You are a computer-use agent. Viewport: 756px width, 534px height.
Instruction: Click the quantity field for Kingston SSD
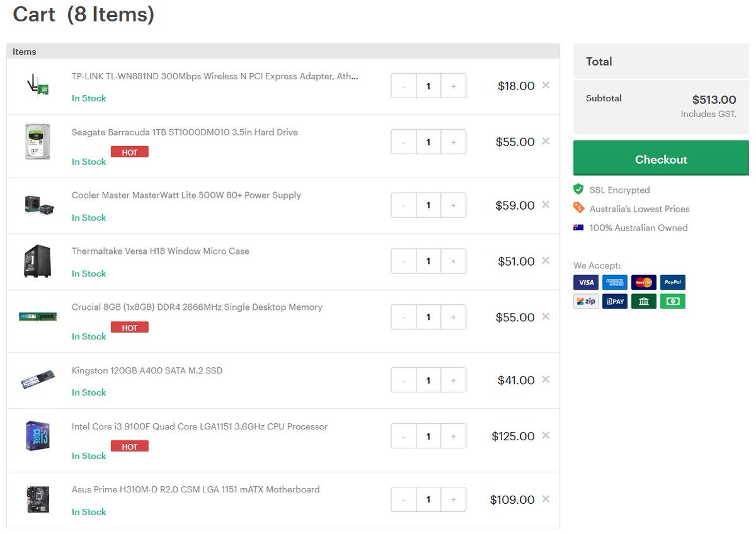(x=428, y=380)
